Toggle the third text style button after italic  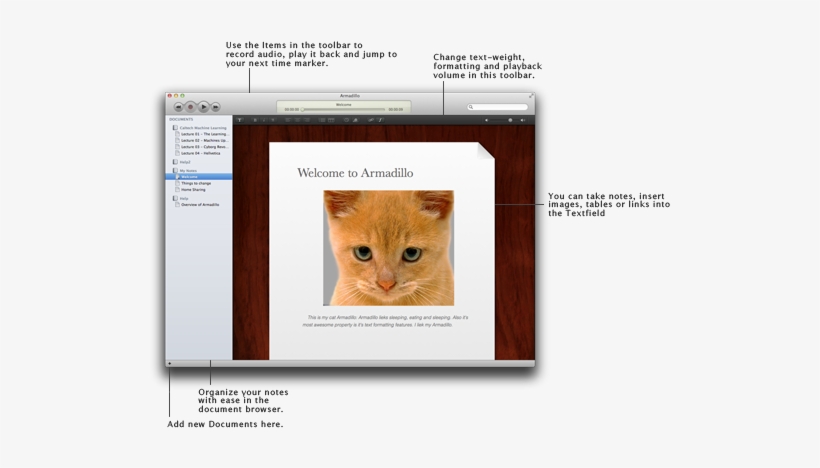[x=272, y=120]
